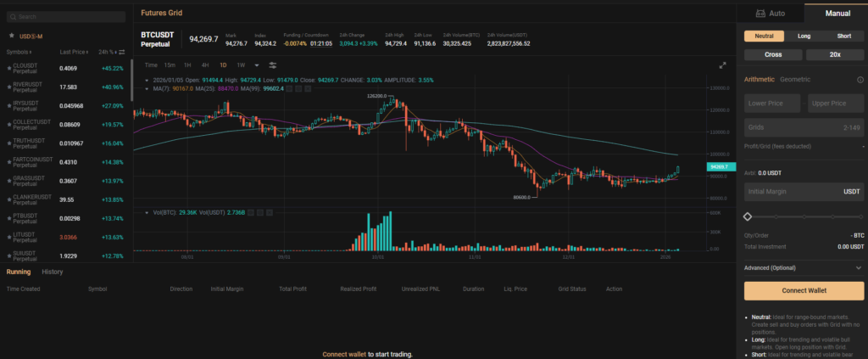Click the star next to FARTCOINUSDT

pyautogui.click(x=8, y=161)
